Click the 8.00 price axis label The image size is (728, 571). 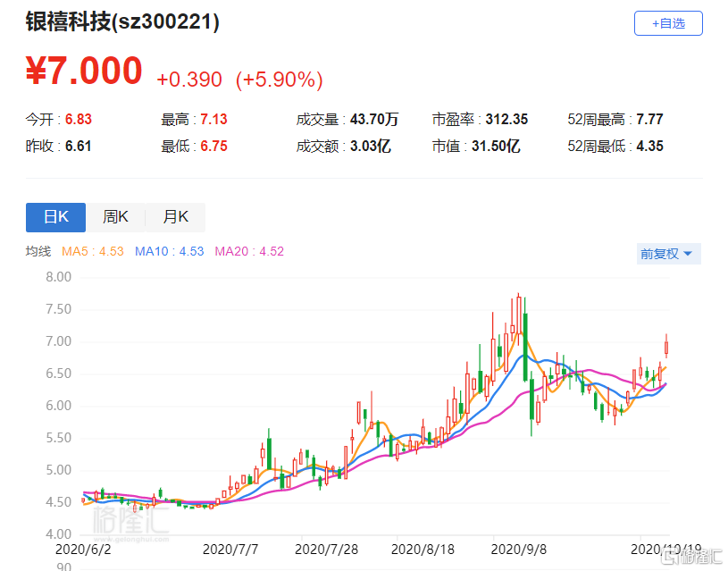(x=58, y=277)
